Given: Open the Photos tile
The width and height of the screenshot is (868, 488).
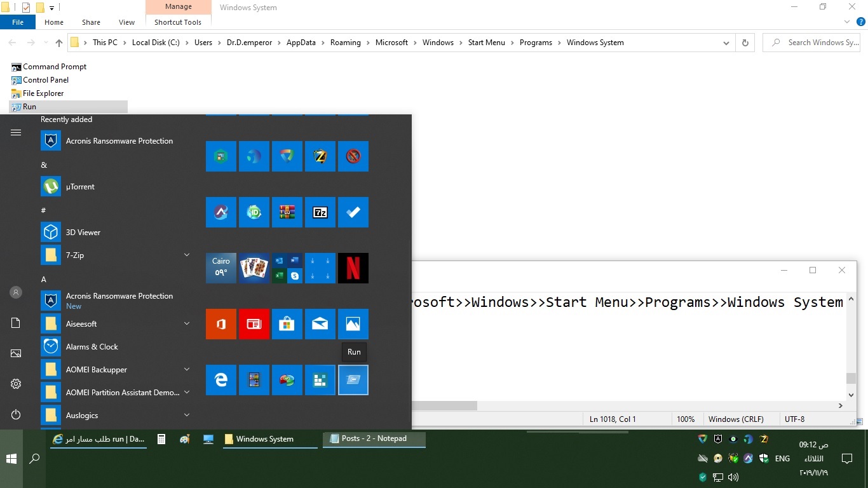Looking at the screenshot, I should point(353,324).
